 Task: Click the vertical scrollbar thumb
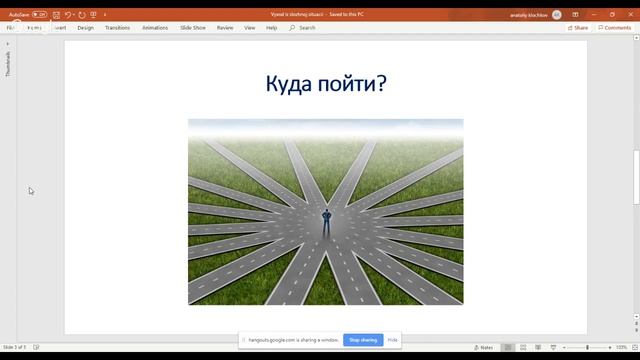coord(636,177)
